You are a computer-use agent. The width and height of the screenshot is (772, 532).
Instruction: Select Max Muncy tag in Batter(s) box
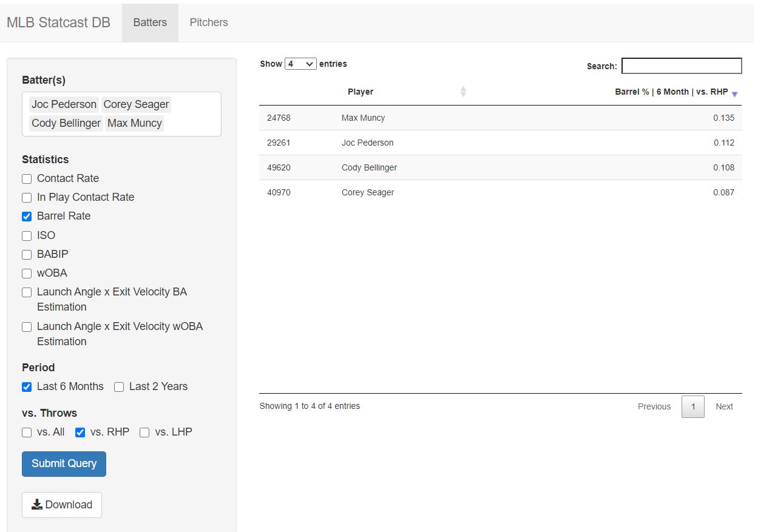[135, 123]
